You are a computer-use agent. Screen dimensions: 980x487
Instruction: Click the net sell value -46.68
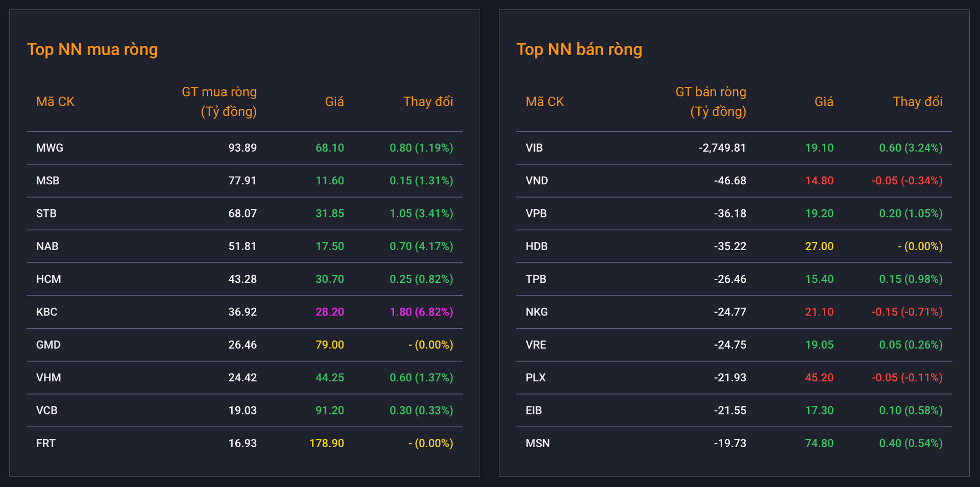730,181
